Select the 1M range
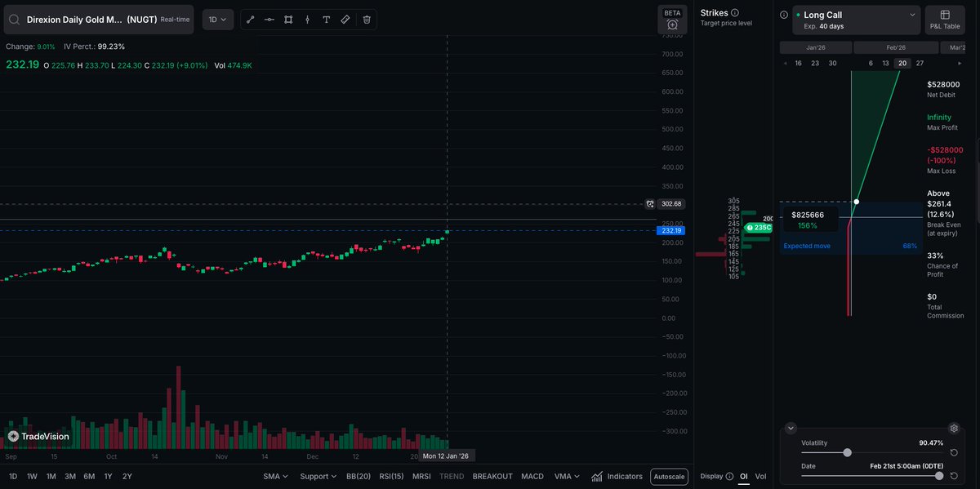The image size is (980, 489). (51, 476)
